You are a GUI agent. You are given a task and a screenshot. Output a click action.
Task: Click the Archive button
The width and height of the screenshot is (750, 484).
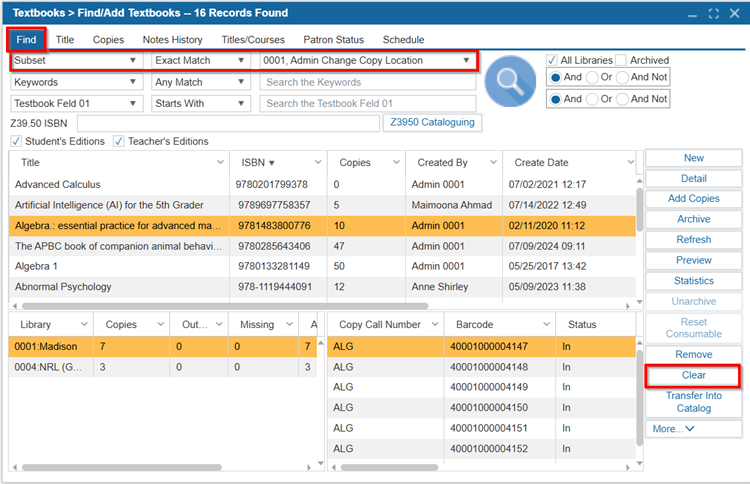pyautogui.click(x=693, y=219)
